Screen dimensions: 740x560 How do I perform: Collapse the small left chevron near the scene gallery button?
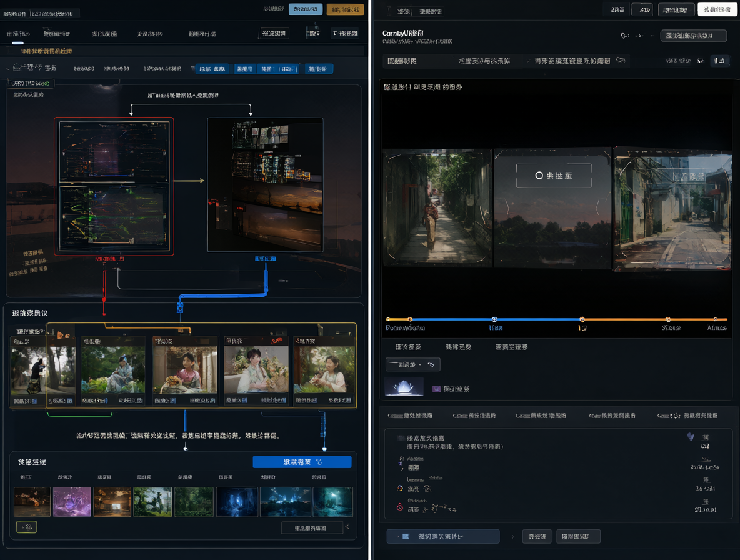click(x=347, y=527)
